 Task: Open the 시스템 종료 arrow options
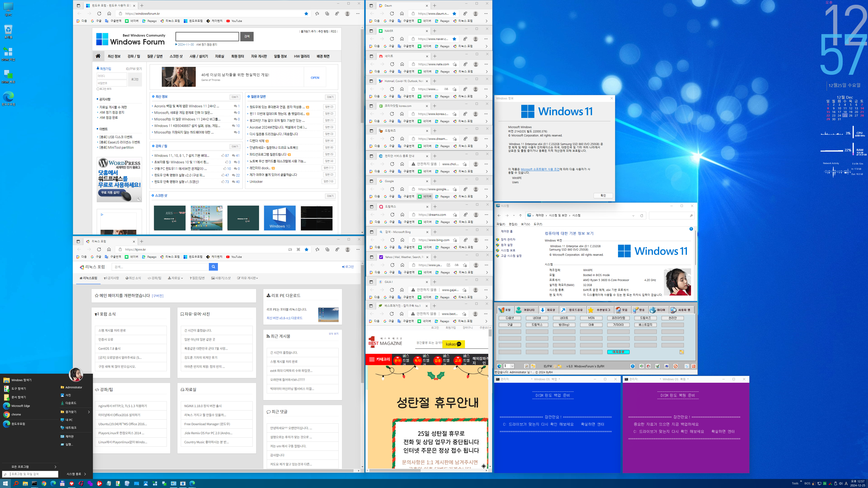pyautogui.click(x=85, y=474)
